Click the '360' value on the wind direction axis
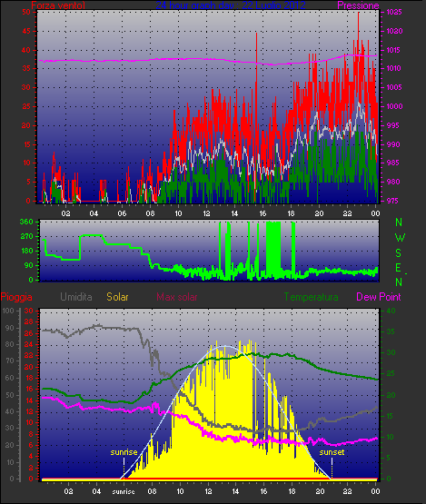This screenshot has width=426, height=504. click(26, 222)
